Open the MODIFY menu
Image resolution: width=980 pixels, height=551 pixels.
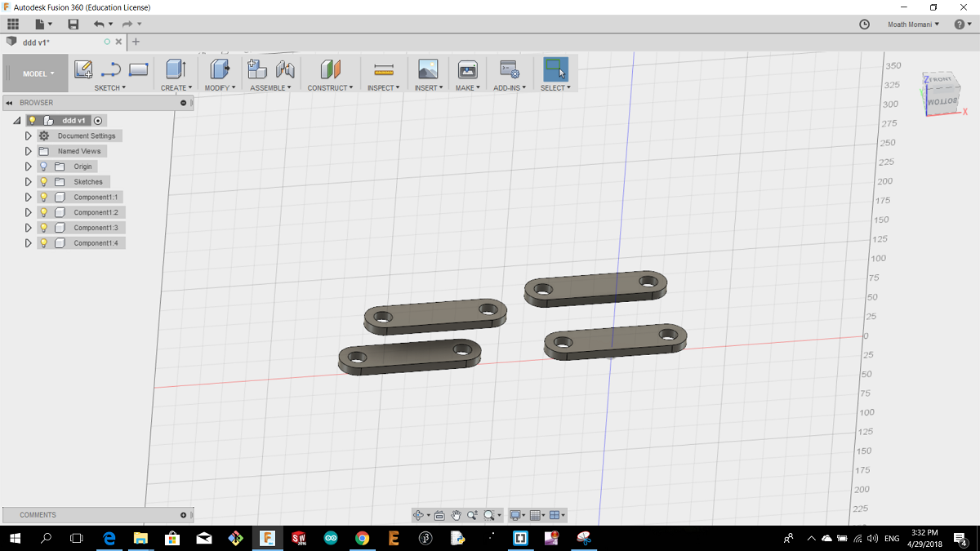click(220, 87)
